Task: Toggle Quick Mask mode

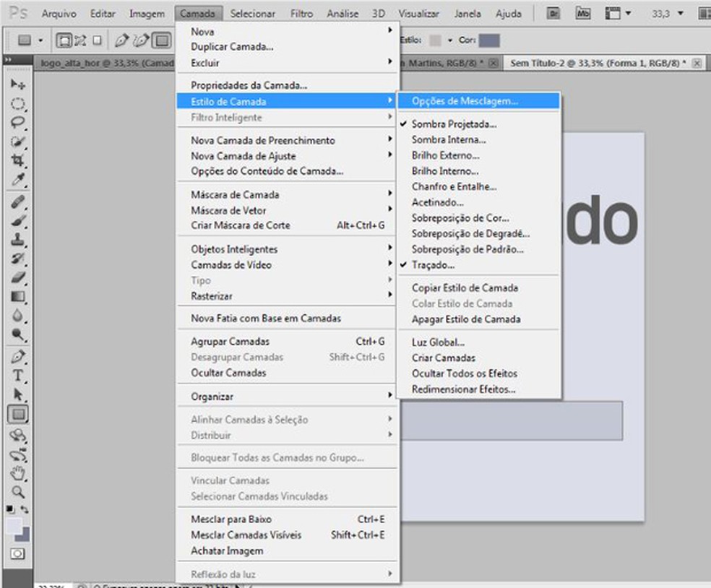Action: (x=17, y=554)
